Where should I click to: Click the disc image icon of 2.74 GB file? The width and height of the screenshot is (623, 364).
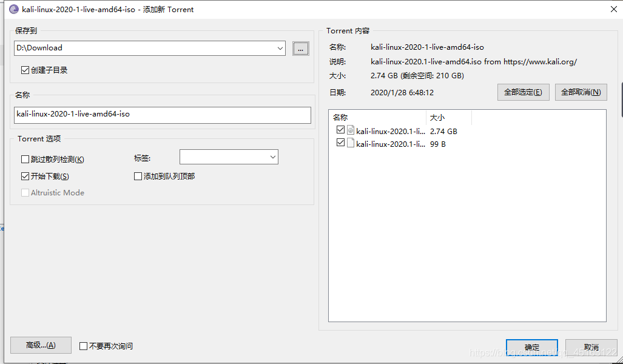pyautogui.click(x=351, y=130)
